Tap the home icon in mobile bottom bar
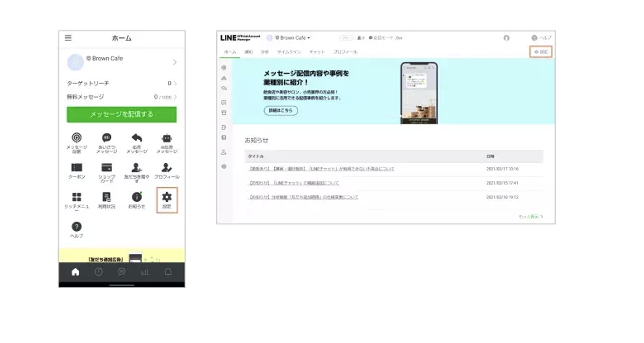 (x=75, y=272)
